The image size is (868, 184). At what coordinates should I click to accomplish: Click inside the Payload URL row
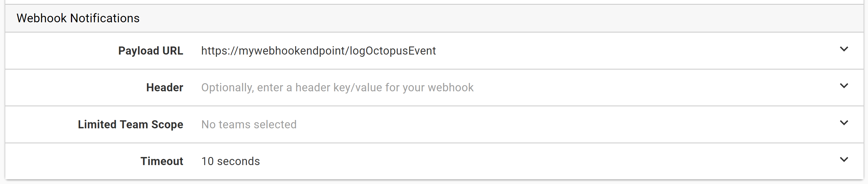pos(539,51)
